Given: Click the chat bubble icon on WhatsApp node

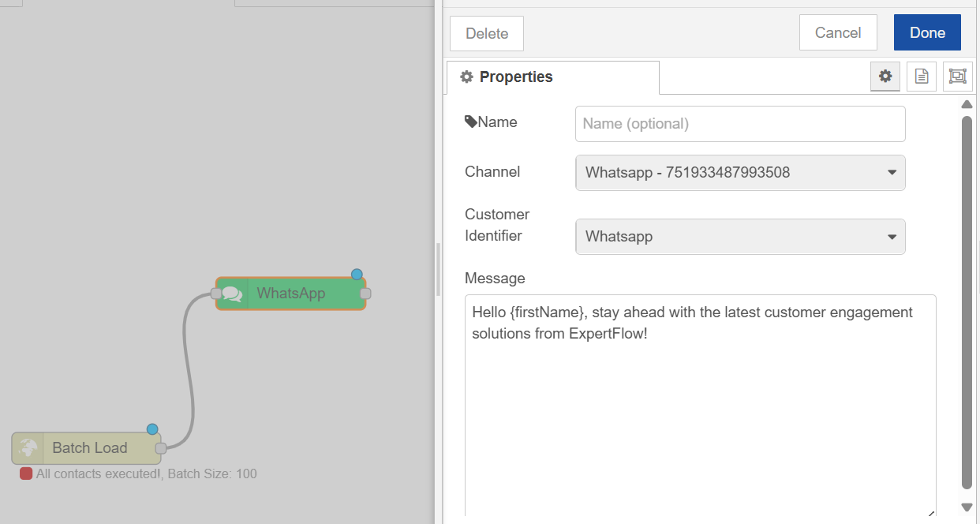Looking at the screenshot, I should pos(231,293).
